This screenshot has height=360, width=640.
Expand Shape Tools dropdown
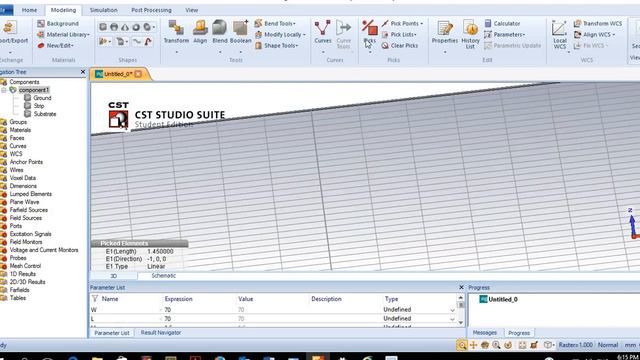[x=277, y=46]
